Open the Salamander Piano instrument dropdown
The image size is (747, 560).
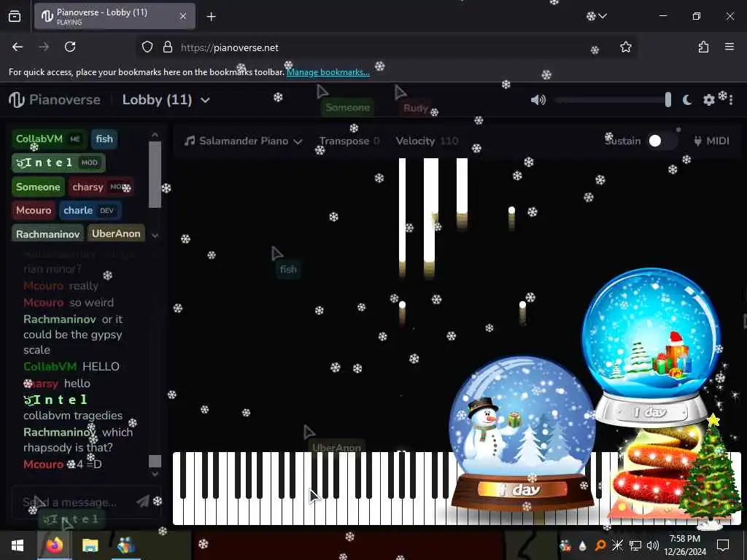click(244, 141)
